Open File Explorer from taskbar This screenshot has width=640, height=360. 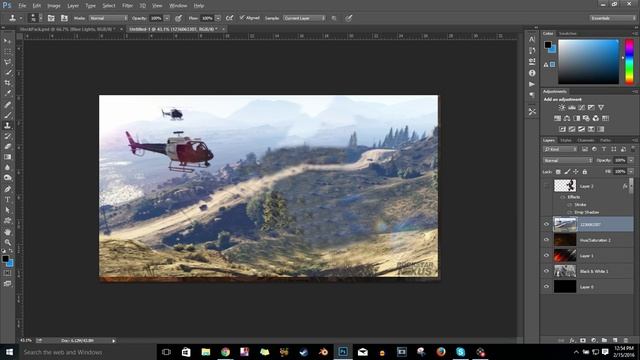click(205, 352)
